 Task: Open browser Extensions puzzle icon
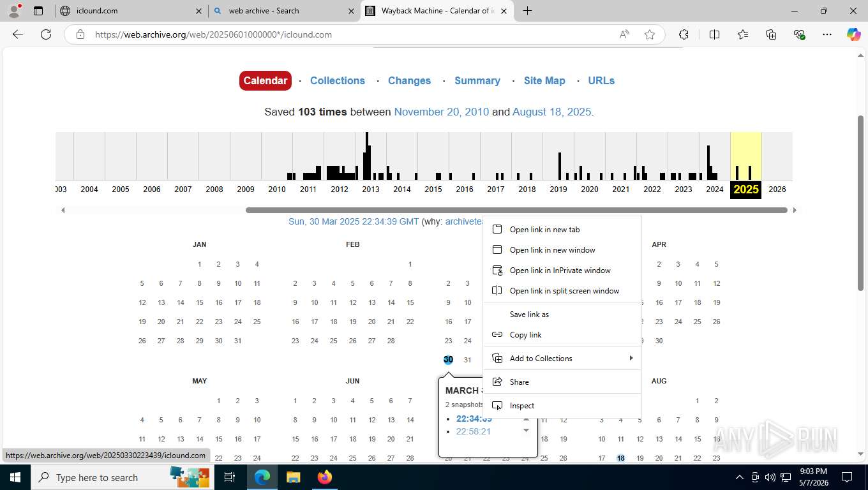point(684,34)
